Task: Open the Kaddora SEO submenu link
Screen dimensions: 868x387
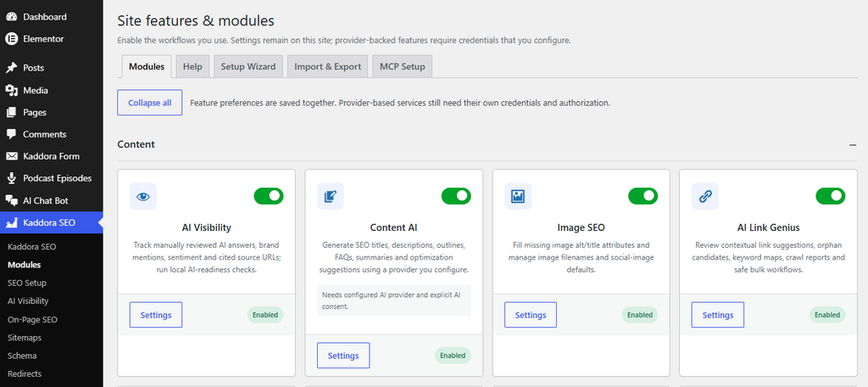Action: point(32,246)
